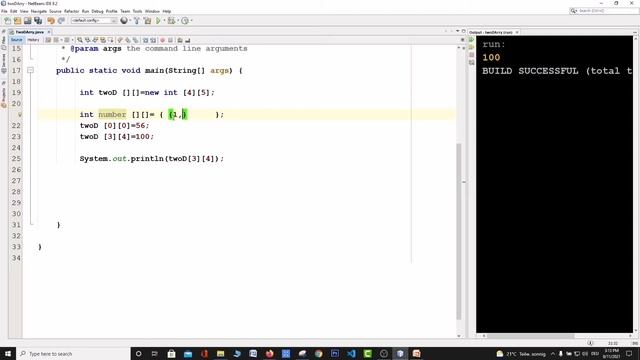Click the Find Selection magnifier editor icon
The image size is (640, 360).
coord(80,40)
